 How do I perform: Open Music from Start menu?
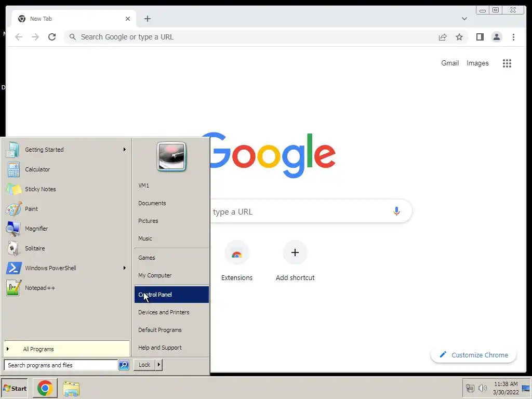pos(171,238)
